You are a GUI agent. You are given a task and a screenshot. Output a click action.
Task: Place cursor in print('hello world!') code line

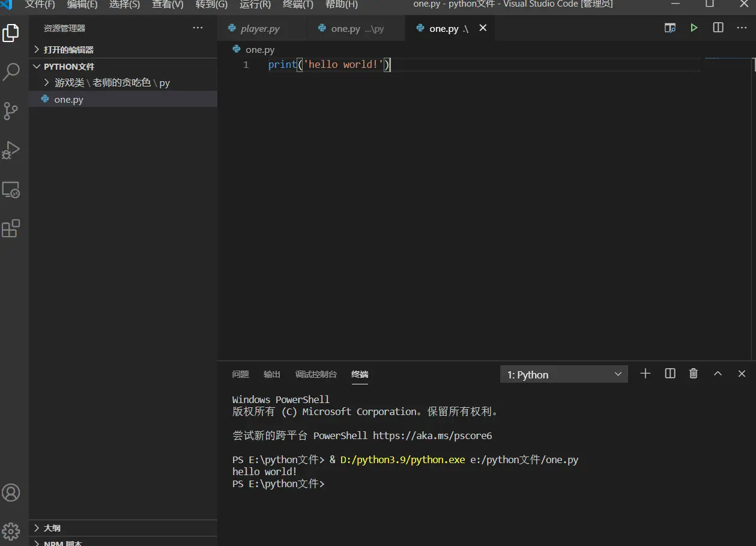pyautogui.click(x=330, y=64)
